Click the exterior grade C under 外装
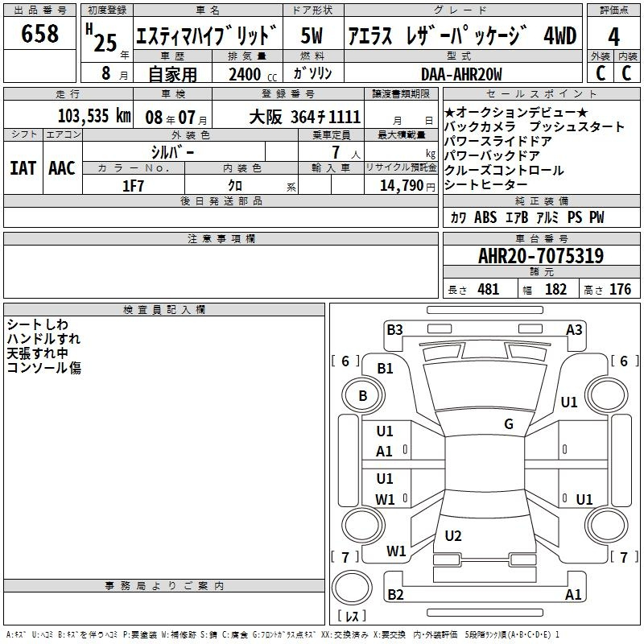The height and width of the screenshot is (644, 644). pyautogui.click(x=601, y=73)
